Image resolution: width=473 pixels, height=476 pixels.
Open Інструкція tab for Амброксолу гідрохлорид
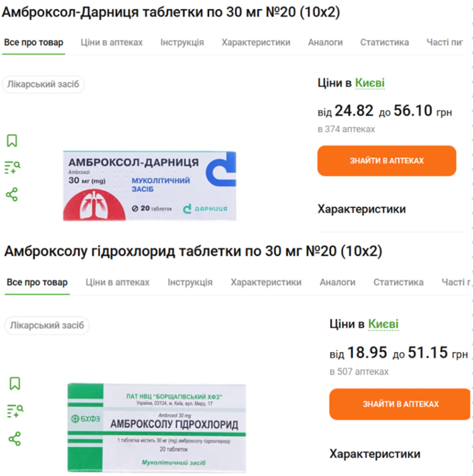(x=190, y=282)
